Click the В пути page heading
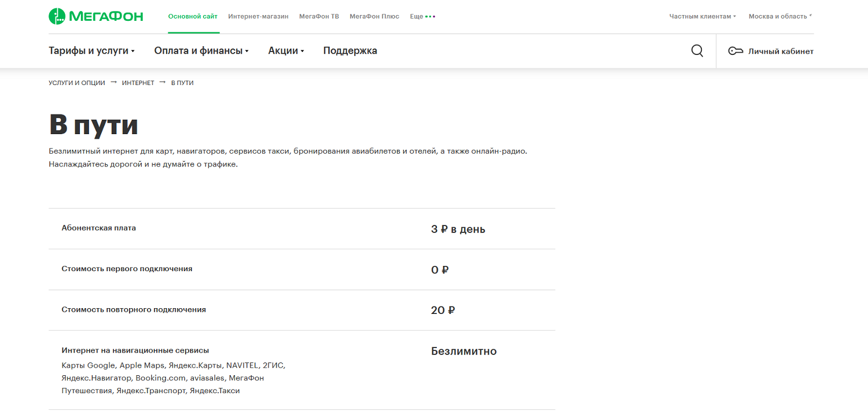 point(93,125)
